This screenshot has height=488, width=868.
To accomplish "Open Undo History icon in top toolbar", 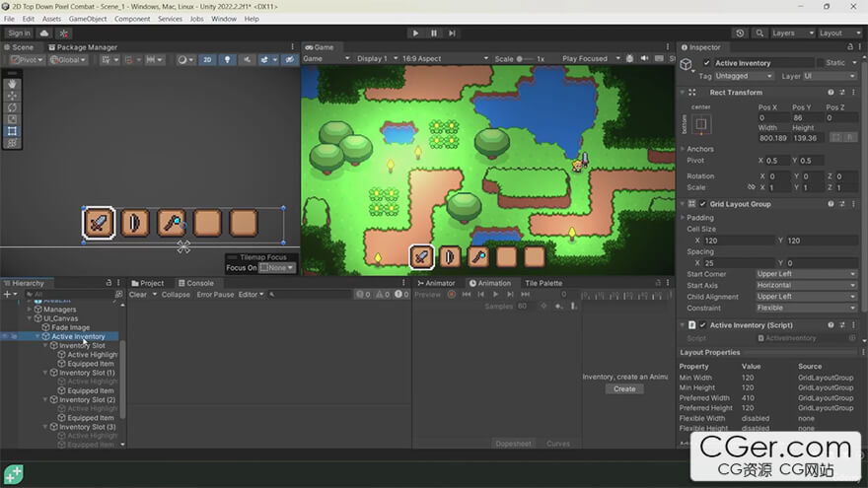I will click(740, 33).
